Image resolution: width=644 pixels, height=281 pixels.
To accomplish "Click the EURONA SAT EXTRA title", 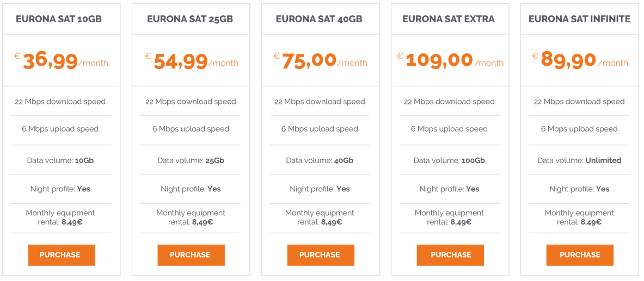I will pos(449,19).
